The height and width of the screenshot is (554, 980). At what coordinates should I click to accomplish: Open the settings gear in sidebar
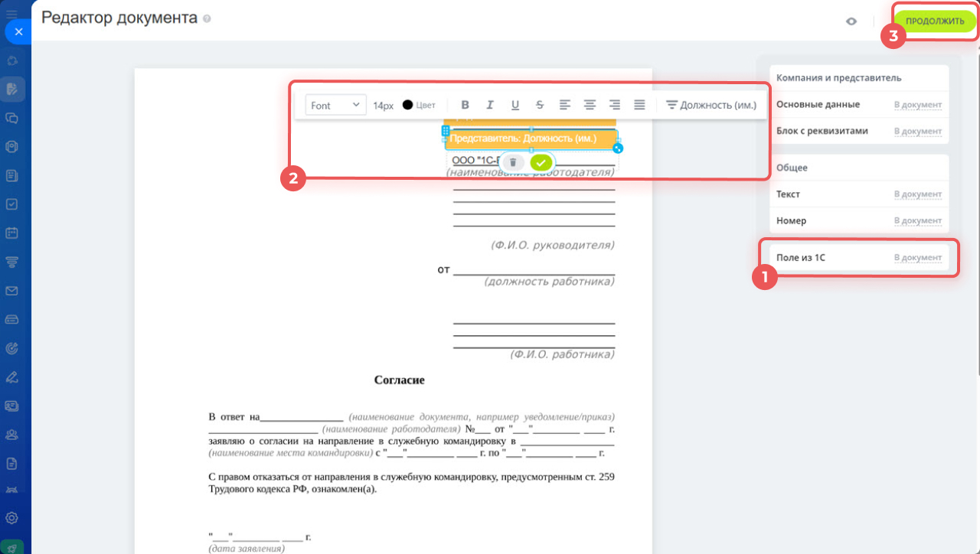tap(12, 519)
